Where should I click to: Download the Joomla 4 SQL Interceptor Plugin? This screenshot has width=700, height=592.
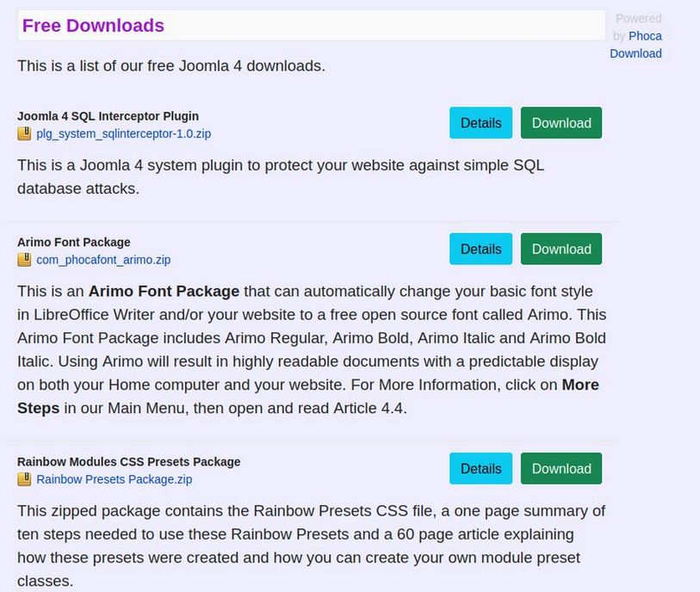[x=561, y=123]
